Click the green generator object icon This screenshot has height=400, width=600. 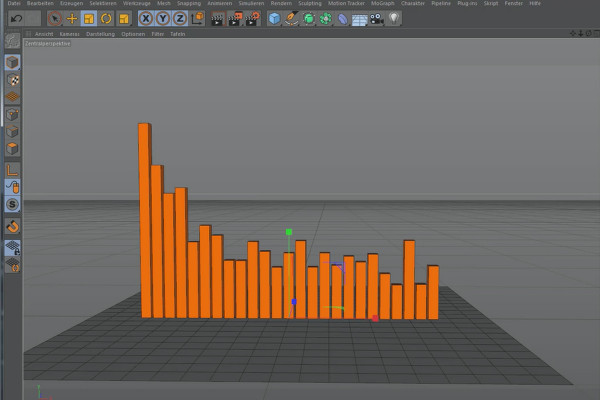(x=309, y=18)
